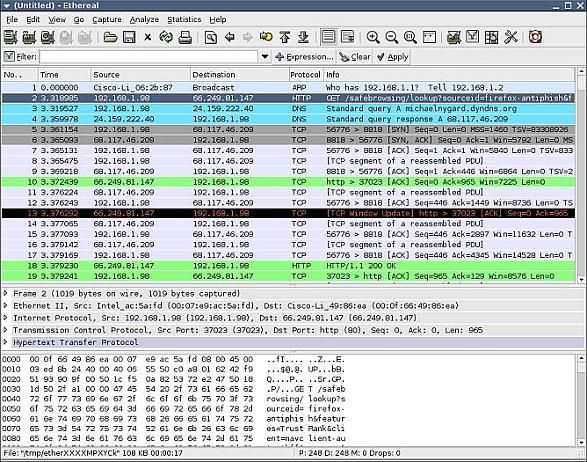Sort by the Info column header

(x=448, y=75)
